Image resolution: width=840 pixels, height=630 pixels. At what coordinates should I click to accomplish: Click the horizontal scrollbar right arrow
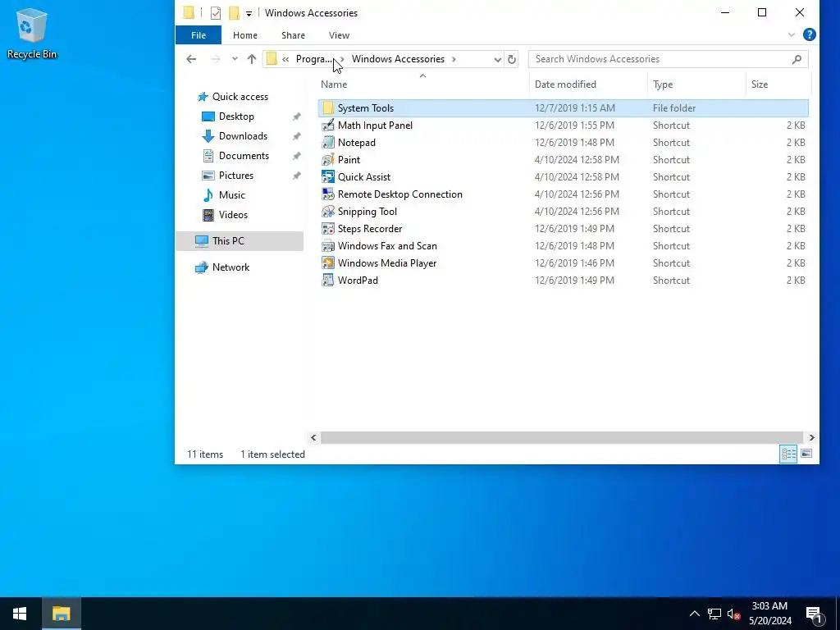pyautogui.click(x=811, y=438)
